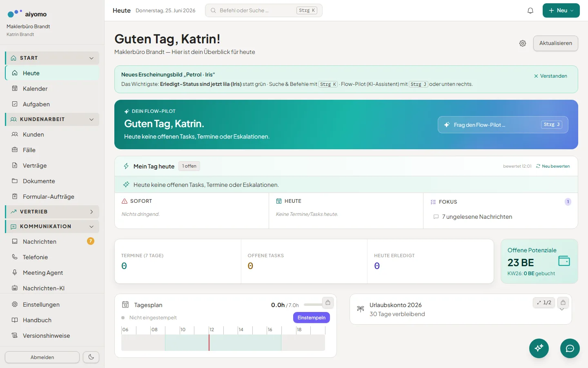Dismiss banner with Verstanden
This screenshot has height=368, width=588.
(x=550, y=76)
